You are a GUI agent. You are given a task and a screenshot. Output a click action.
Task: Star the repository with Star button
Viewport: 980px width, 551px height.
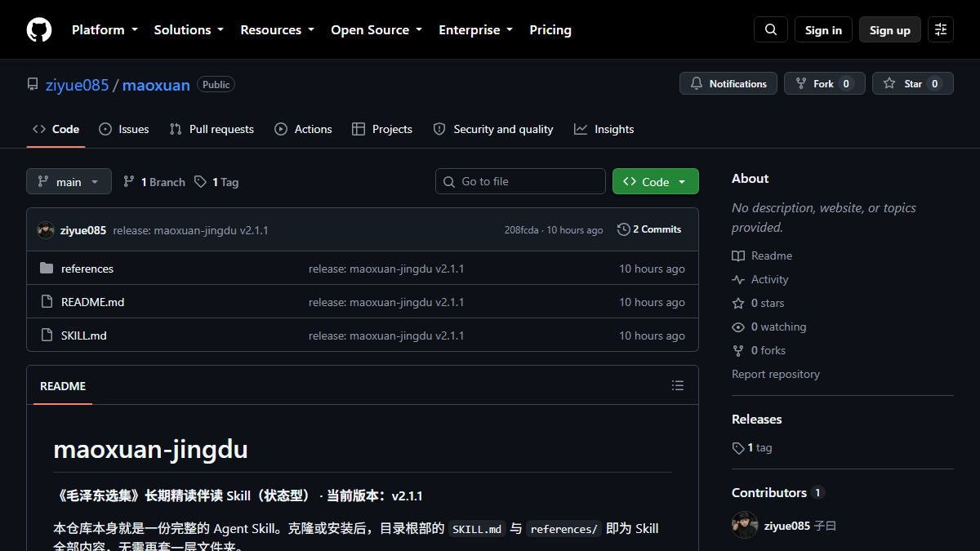tap(913, 83)
